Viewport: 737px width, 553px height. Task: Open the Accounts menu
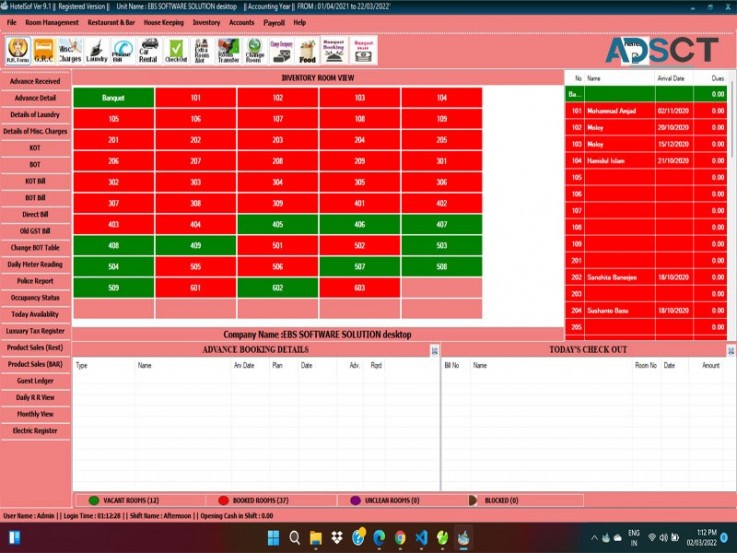pos(242,23)
